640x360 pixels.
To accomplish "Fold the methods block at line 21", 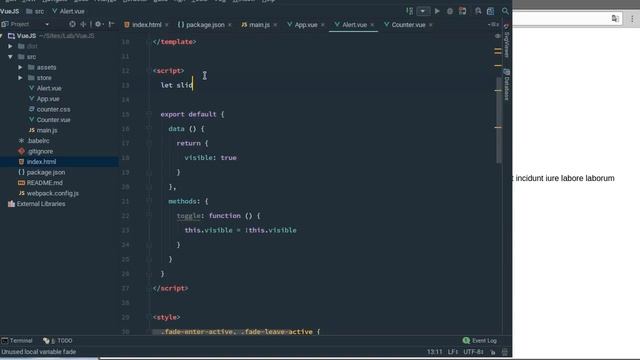I will (x=149, y=201).
